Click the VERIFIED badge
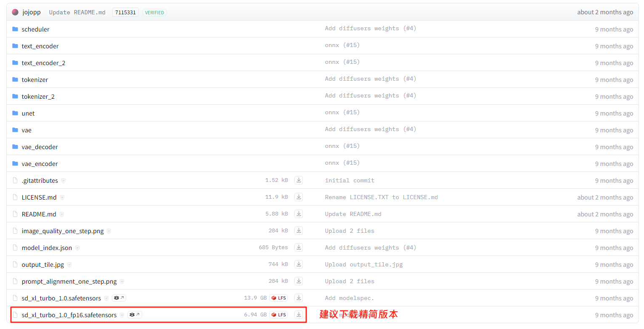Viewport: 644px width, 329px height. point(154,12)
